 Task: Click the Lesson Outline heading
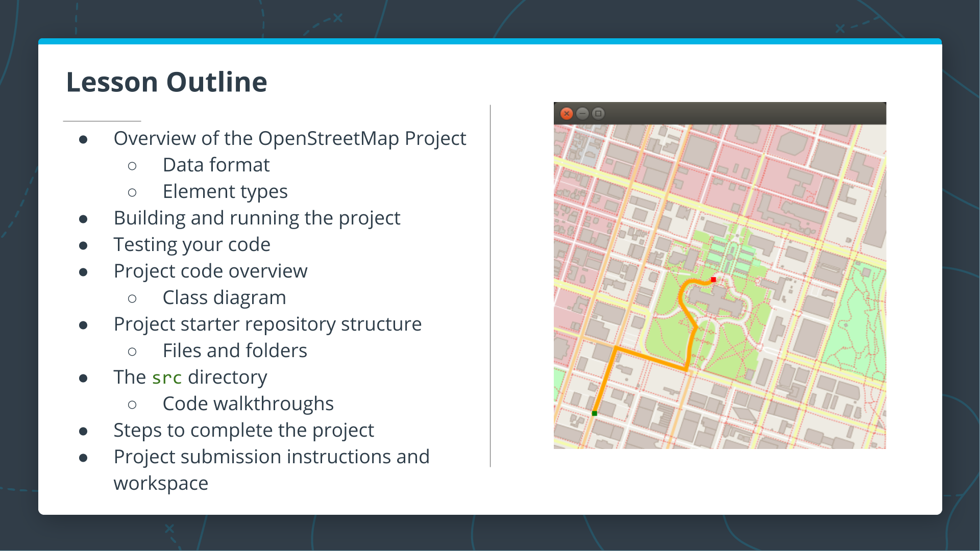pyautogui.click(x=166, y=82)
